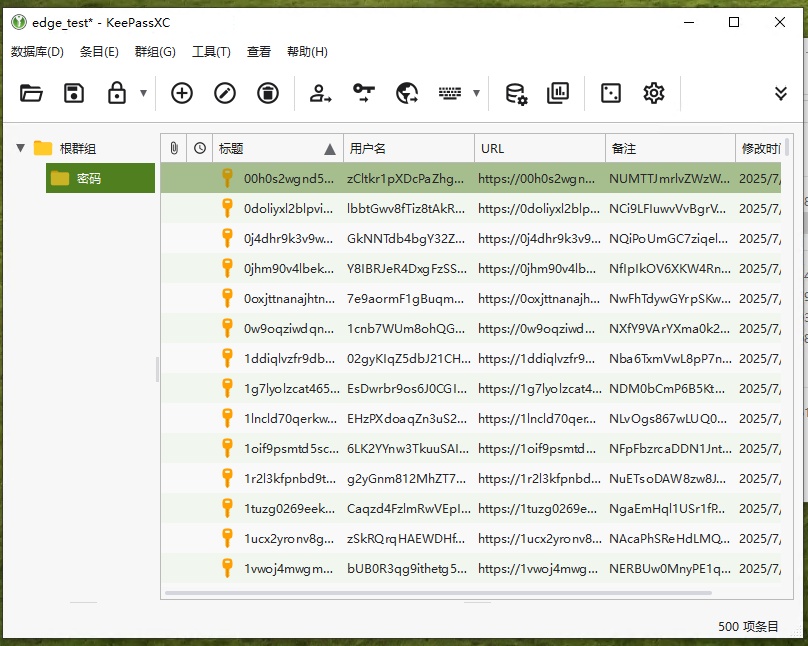Open application settings gear
Screen dimensions: 808x646
click(653, 92)
